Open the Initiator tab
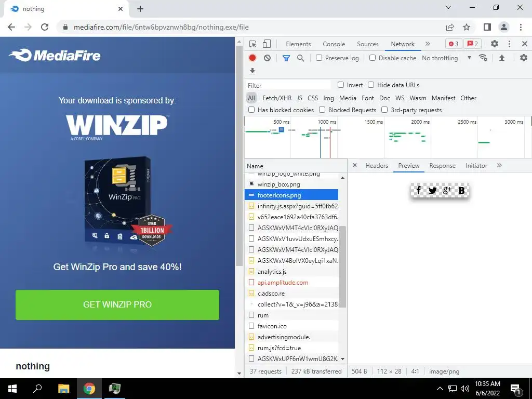The image size is (532, 399). pyautogui.click(x=476, y=166)
